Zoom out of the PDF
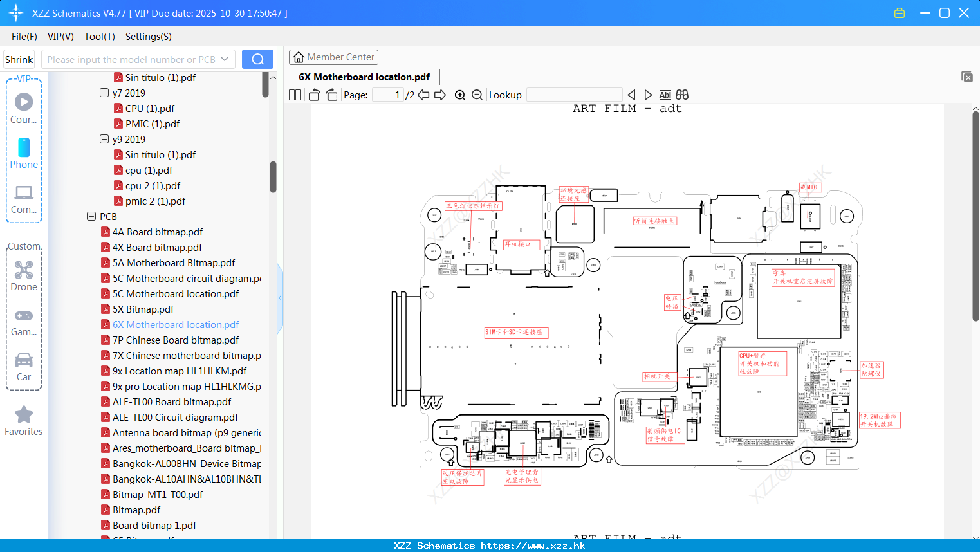980x552 pixels. 477,95
